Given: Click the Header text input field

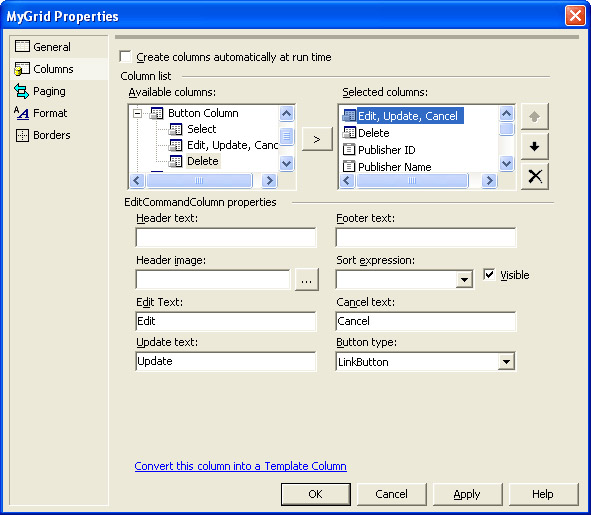Looking at the screenshot, I should pos(226,238).
